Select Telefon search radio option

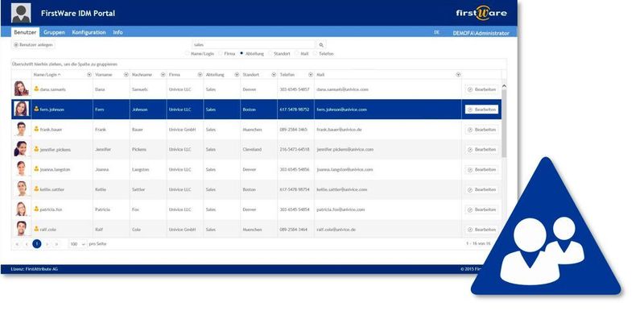[316, 53]
